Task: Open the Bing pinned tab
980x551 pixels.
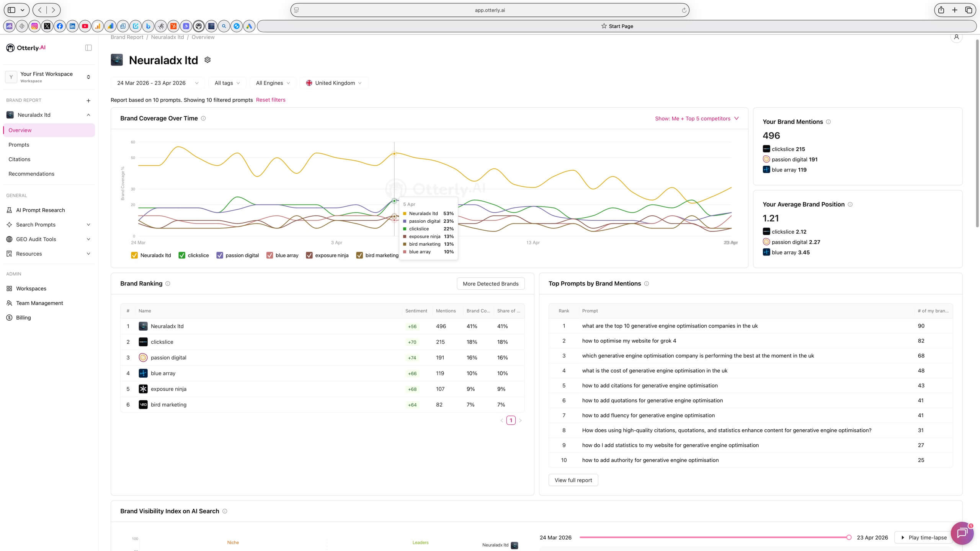Action: point(148,26)
